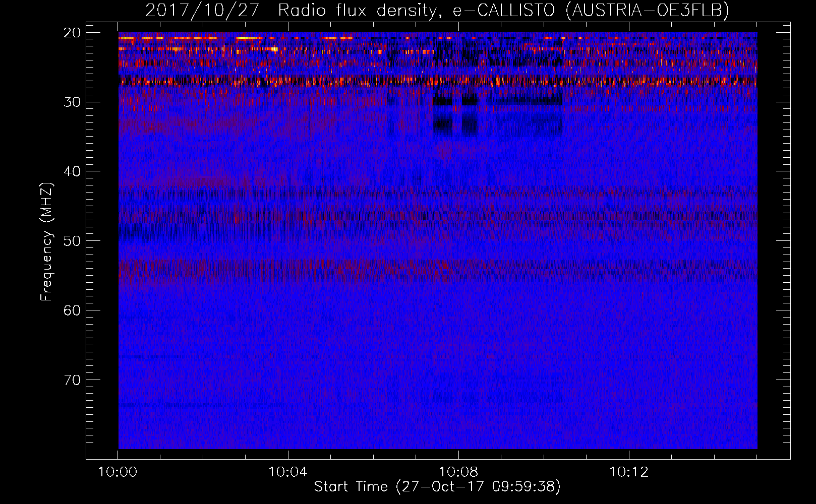This screenshot has height=504, width=816.
Task: Click the plot title mentioning e-CALLISTO
Action: [x=437, y=10]
